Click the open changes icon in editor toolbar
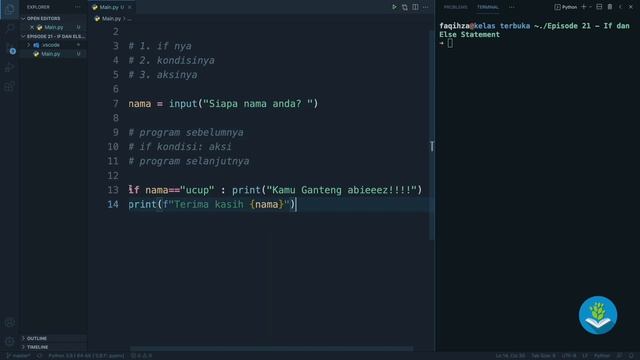 tap(404, 7)
